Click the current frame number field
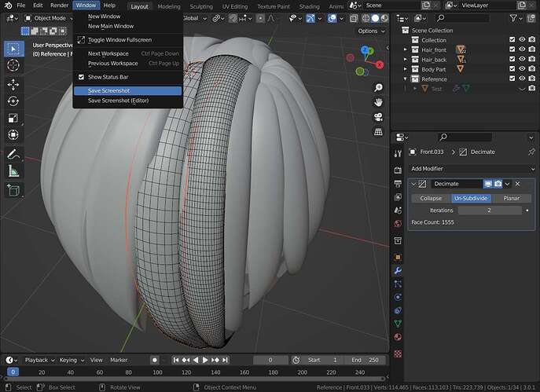540x392 pixels. pos(270,360)
